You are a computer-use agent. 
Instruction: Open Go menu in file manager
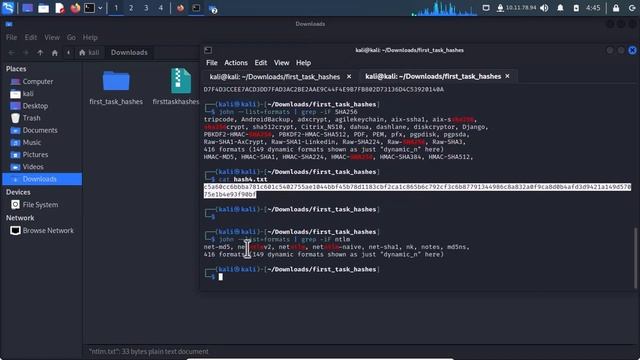(x=71, y=37)
